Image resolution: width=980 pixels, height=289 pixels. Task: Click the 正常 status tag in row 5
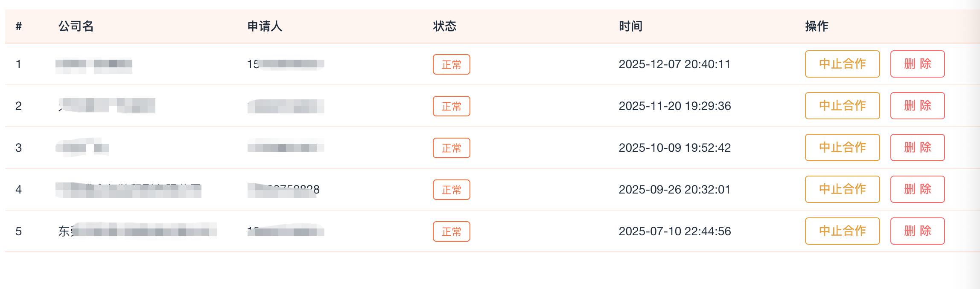coord(451,231)
